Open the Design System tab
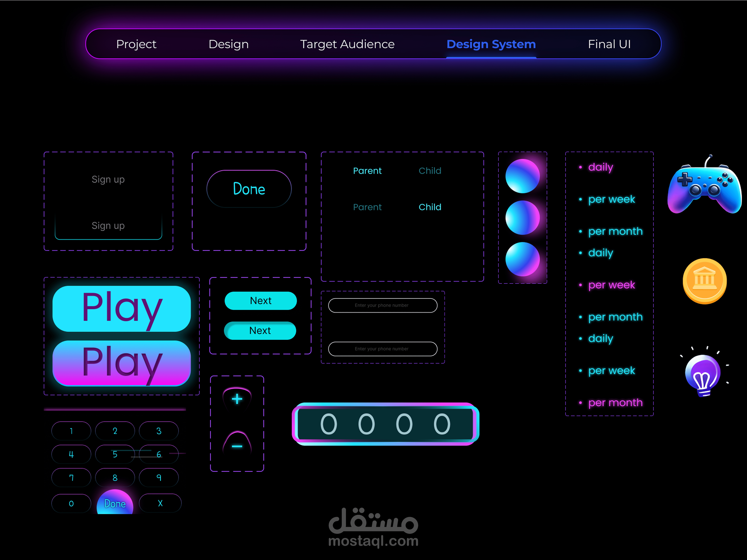 pyautogui.click(x=491, y=44)
